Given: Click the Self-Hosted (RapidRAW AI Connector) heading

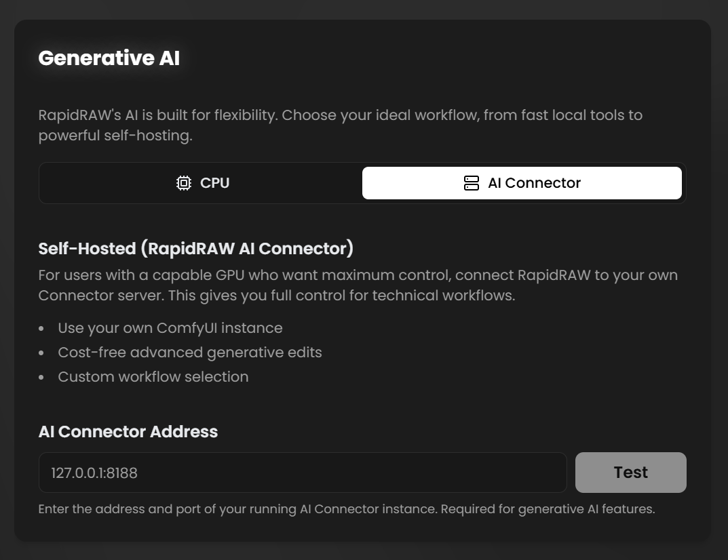Looking at the screenshot, I should (x=196, y=248).
